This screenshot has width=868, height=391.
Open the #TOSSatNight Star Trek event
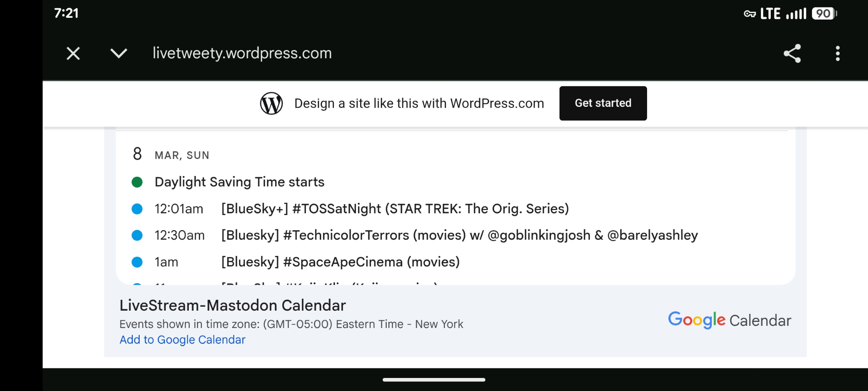point(395,209)
